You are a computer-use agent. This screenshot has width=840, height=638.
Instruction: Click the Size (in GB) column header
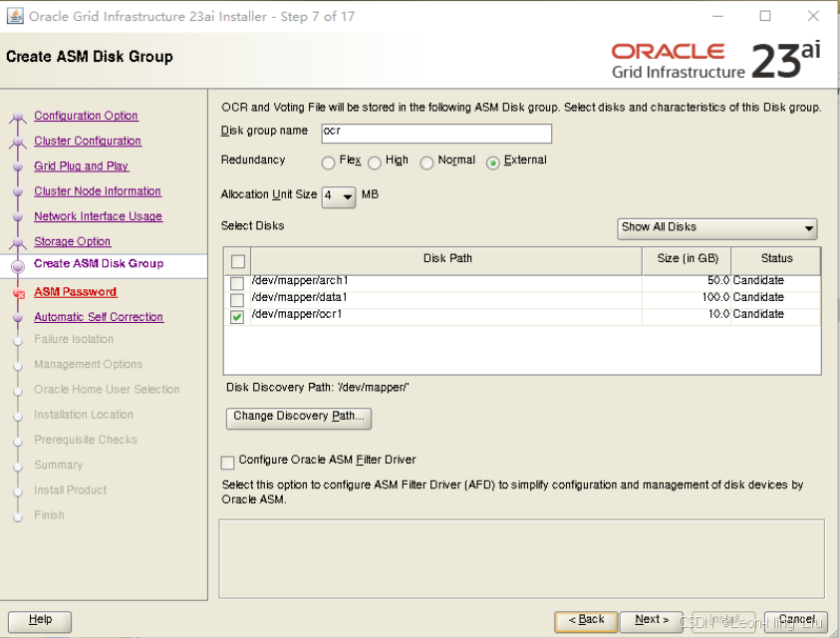(x=687, y=260)
